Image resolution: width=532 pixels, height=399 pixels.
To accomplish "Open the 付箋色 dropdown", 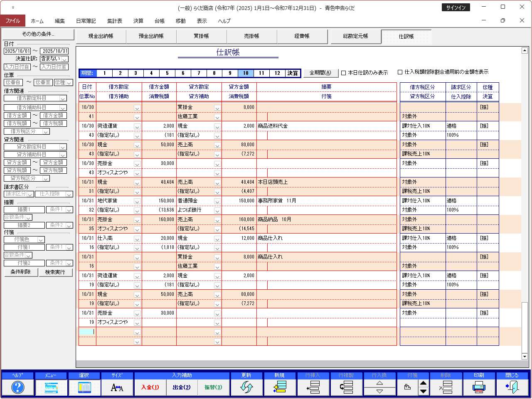I will pyautogui.click(x=41, y=240).
